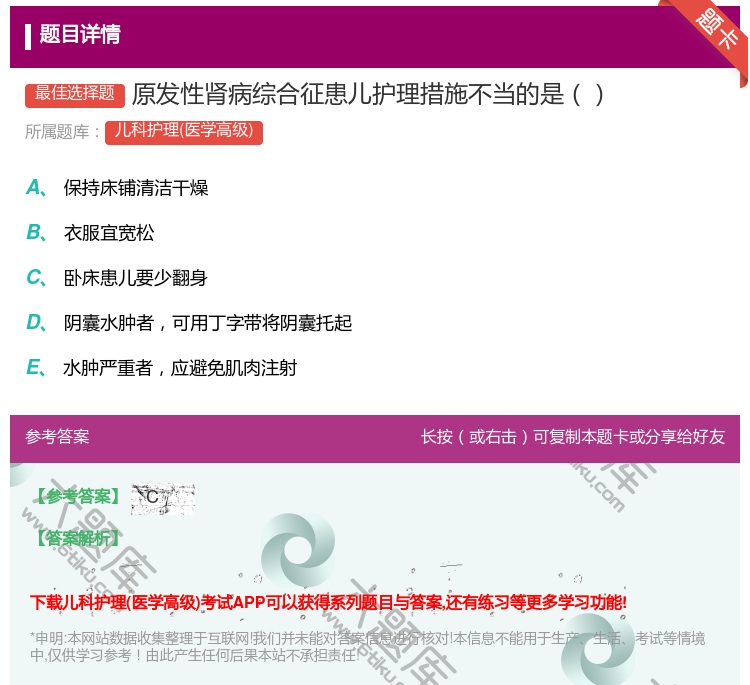Select option B 衣服宜宽松
Viewport: 750px width, 685px height.
click(x=109, y=233)
